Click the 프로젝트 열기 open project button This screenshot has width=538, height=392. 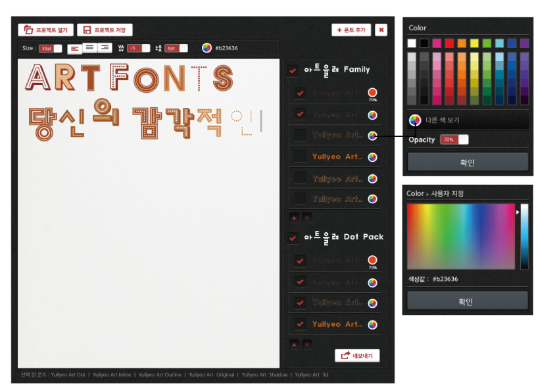click(x=45, y=30)
